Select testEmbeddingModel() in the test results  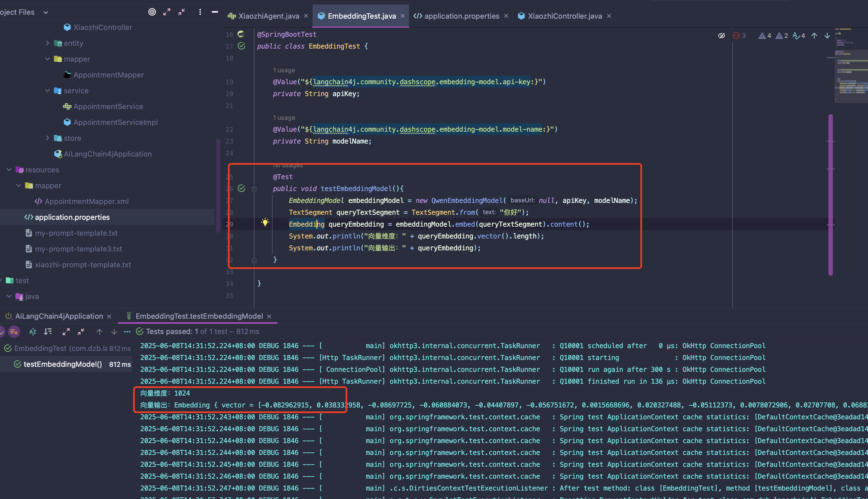[63, 364]
